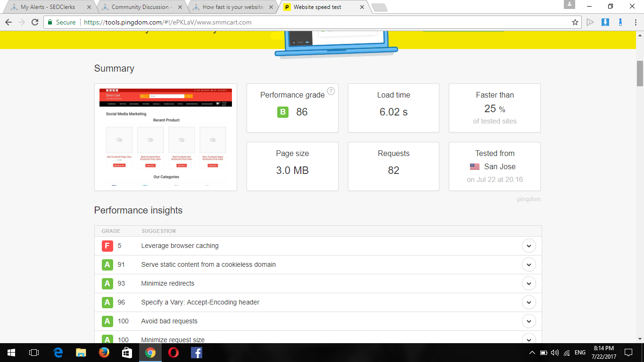Check the battery status tray icon
The height and width of the screenshot is (362, 644).
[x=543, y=353]
